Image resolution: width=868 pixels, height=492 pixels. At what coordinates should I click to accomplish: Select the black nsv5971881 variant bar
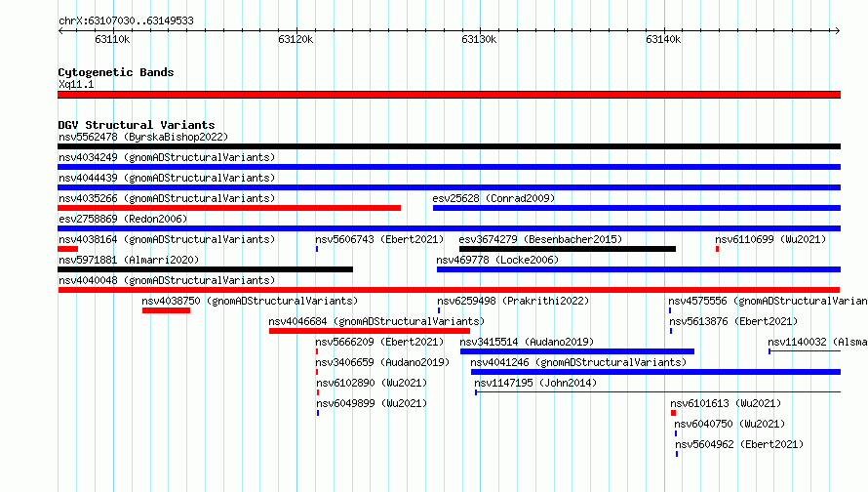pyautogui.click(x=206, y=269)
